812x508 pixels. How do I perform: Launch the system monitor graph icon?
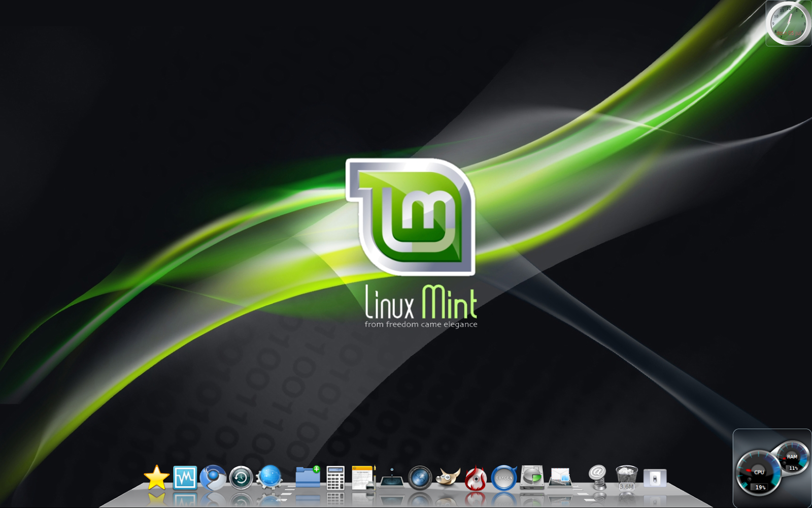tap(185, 478)
